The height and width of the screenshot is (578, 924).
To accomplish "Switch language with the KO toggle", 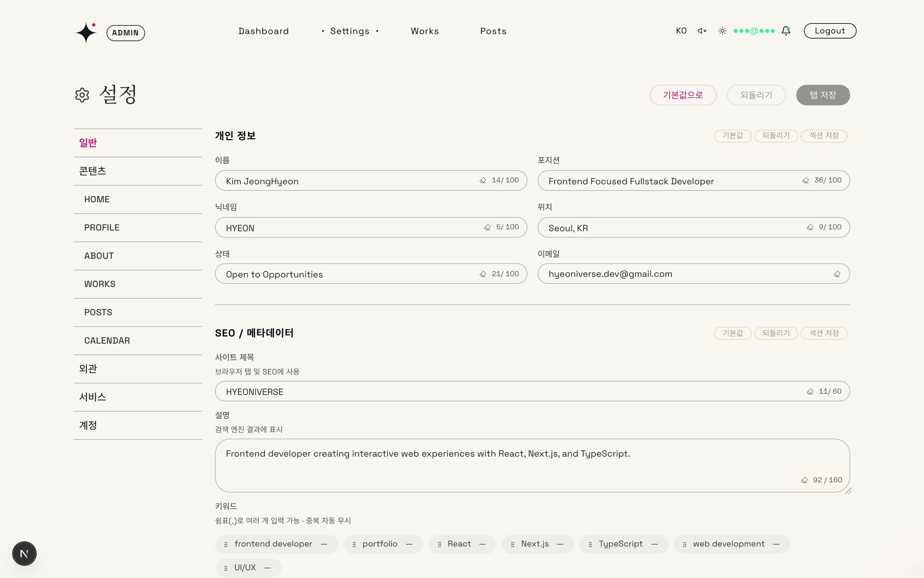I will (x=681, y=31).
